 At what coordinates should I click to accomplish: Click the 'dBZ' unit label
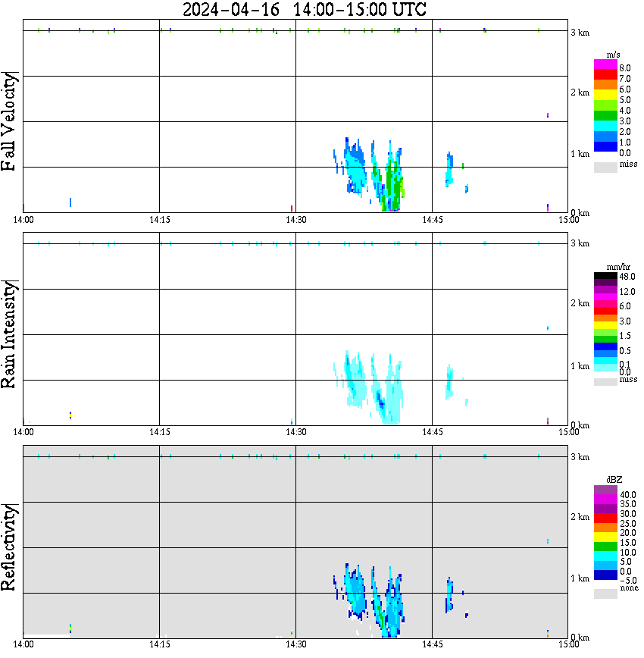click(x=614, y=480)
